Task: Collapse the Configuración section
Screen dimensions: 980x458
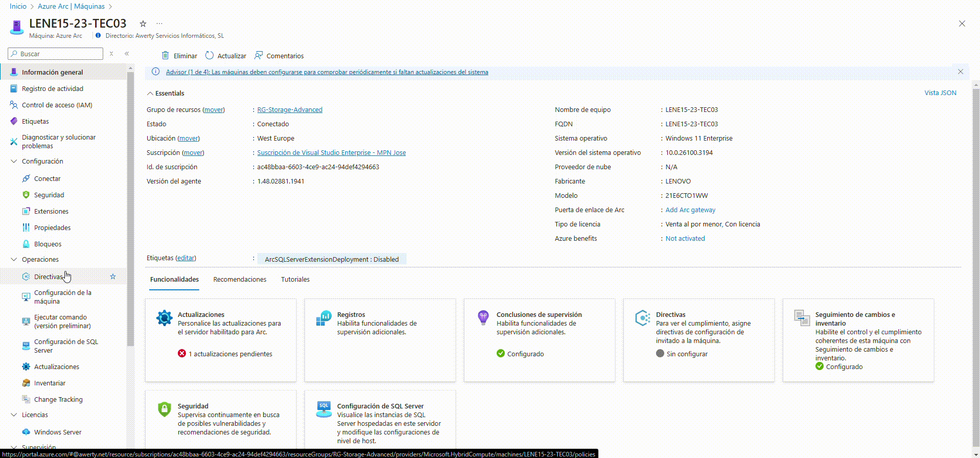Action: click(x=14, y=161)
